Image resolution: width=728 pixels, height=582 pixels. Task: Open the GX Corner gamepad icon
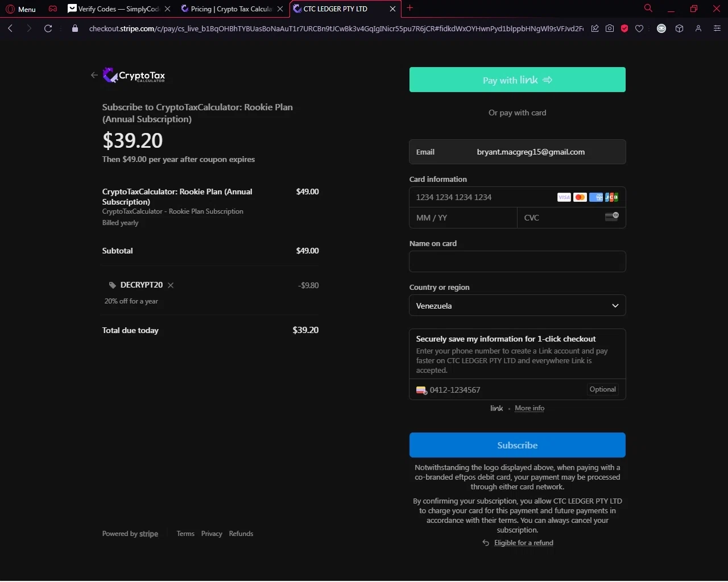click(x=53, y=9)
